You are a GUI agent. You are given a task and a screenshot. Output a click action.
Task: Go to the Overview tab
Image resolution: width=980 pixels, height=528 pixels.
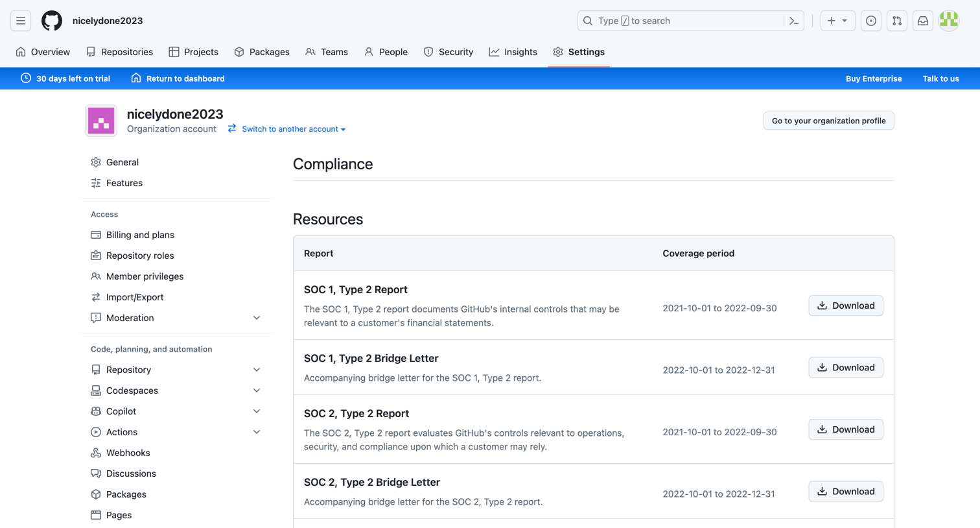click(43, 52)
